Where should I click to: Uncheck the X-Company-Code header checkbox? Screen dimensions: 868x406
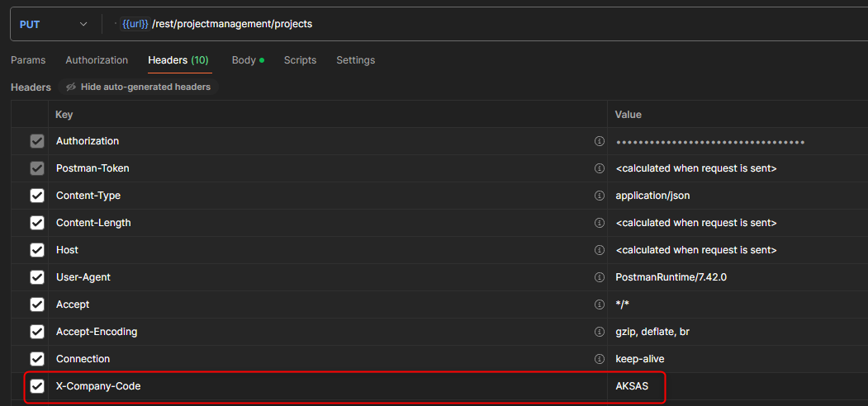point(37,386)
